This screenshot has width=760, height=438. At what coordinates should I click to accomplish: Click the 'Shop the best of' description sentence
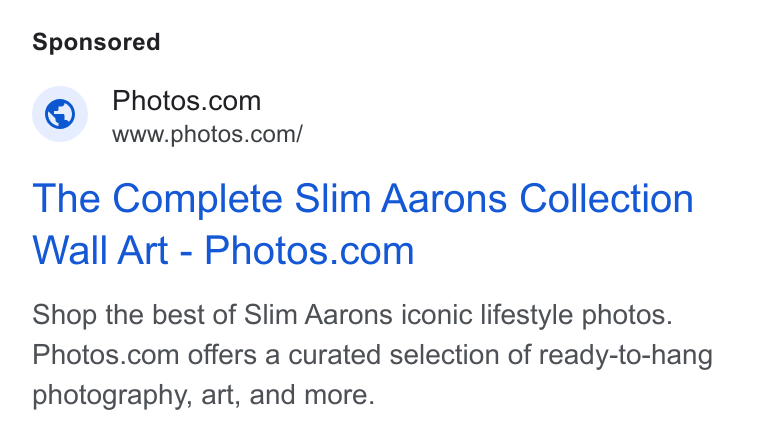[352, 315]
